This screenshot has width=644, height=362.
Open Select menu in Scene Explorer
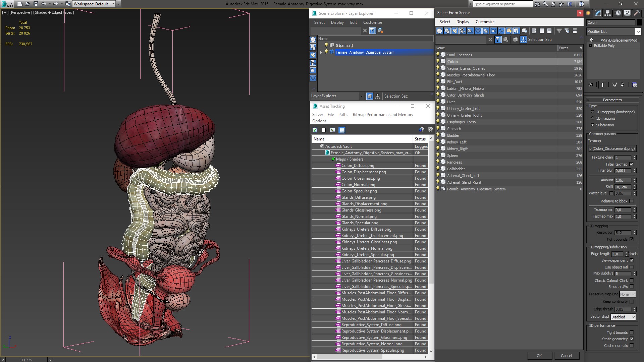(319, 22)
